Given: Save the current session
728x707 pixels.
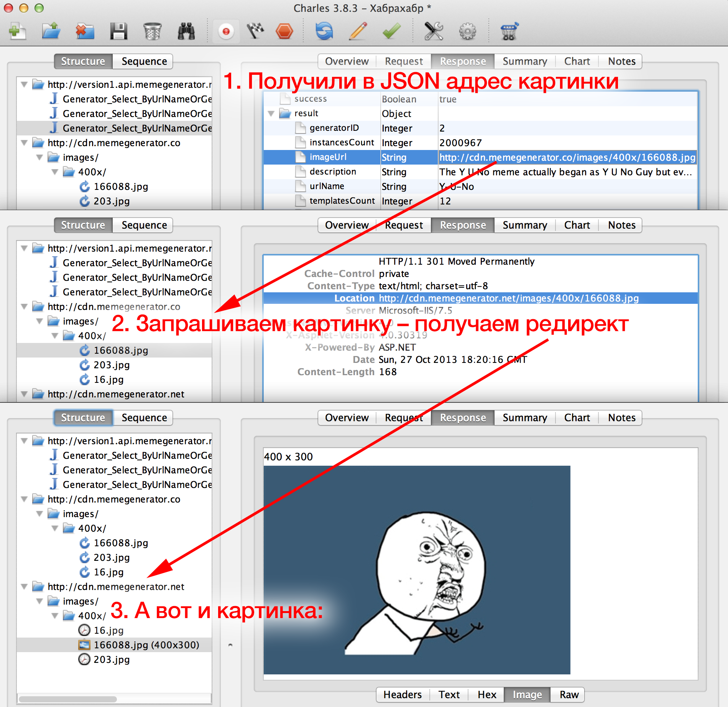Looking at the screenshot, I should click(x=119, y=31).
